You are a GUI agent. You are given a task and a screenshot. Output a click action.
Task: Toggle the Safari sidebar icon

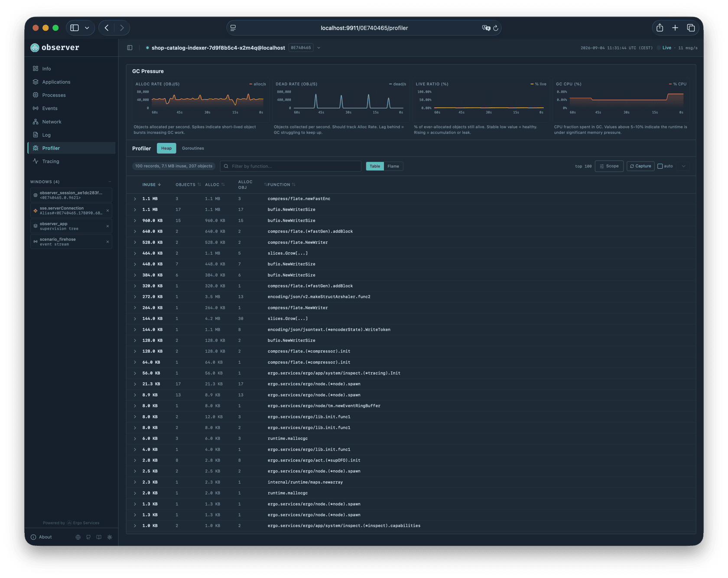[x=75, y=28]
